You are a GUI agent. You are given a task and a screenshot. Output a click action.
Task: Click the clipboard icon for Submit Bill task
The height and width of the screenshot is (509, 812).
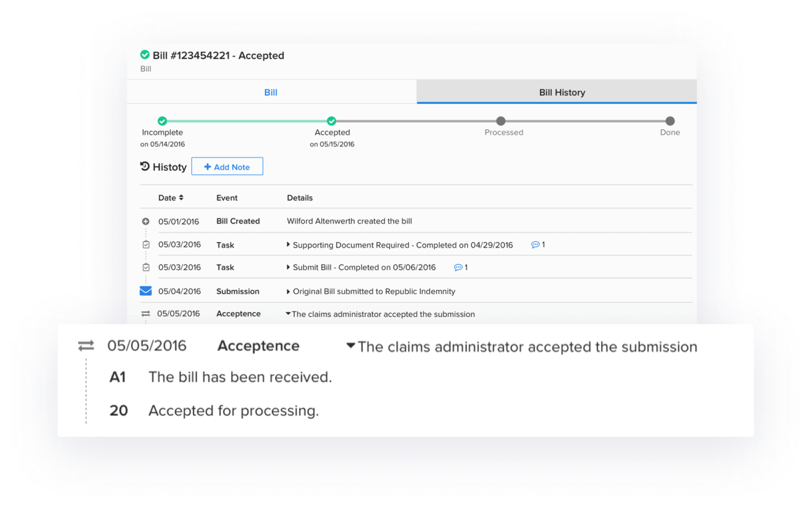[x=146, y=267]
